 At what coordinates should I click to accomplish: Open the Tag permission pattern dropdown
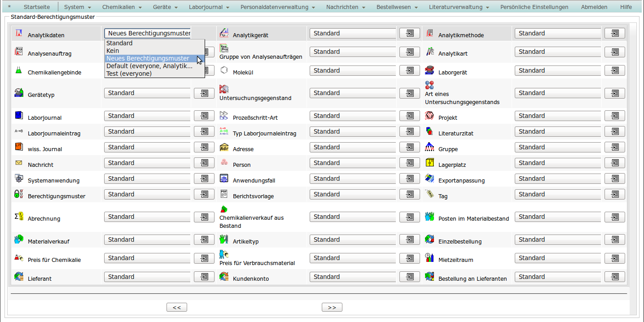pyautogui.click(x=558, y=194)
